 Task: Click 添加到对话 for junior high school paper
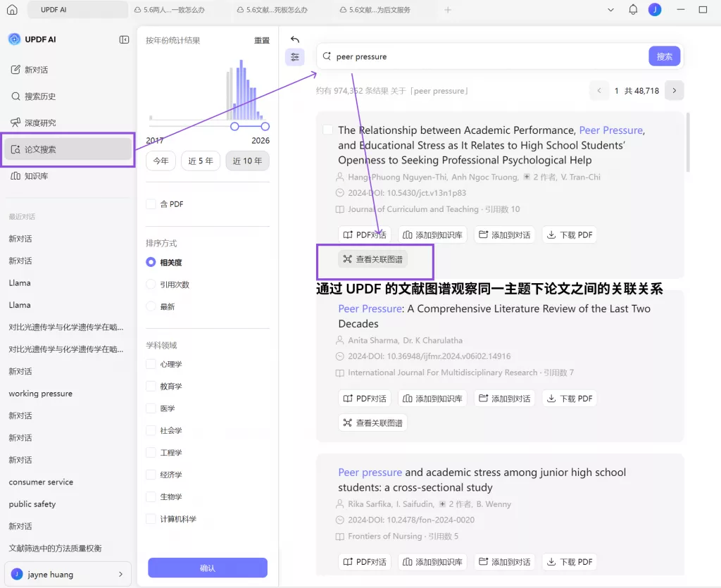tap(504, 562)
